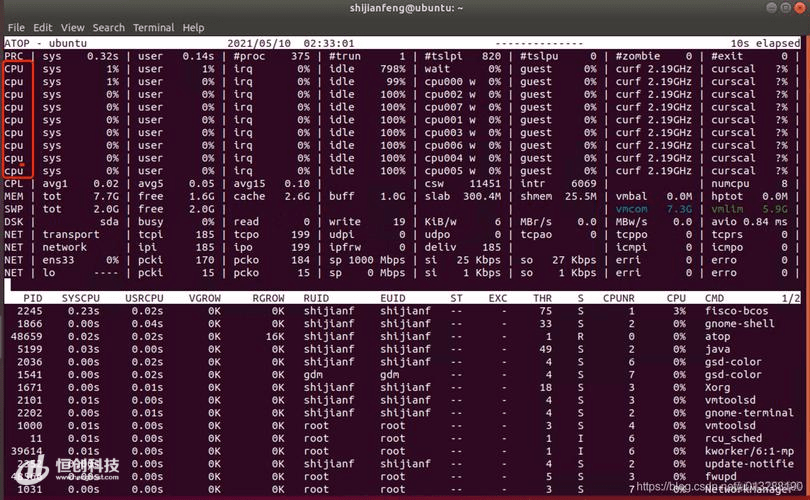Click the VGROW column header
This screenshot has height=500, width=810.
pos(205,298)
